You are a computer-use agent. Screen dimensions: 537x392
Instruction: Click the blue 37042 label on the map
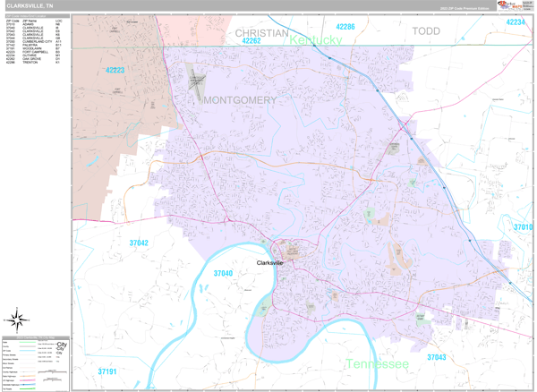tap(139, 243)
